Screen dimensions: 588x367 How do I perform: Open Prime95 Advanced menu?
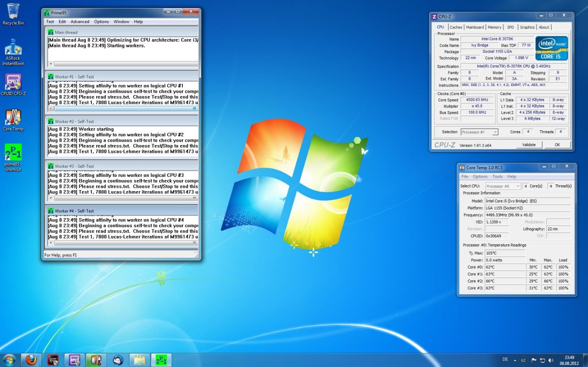tap(80, 22)
